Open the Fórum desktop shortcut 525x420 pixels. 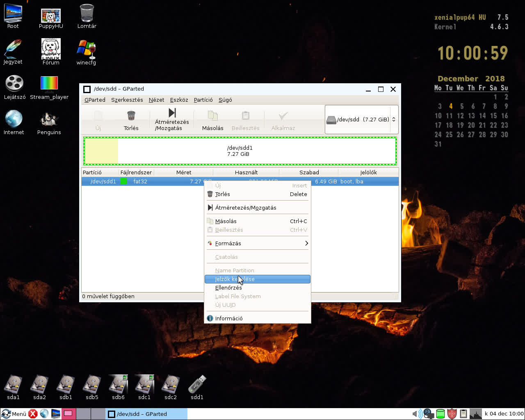tap(51, 52)
